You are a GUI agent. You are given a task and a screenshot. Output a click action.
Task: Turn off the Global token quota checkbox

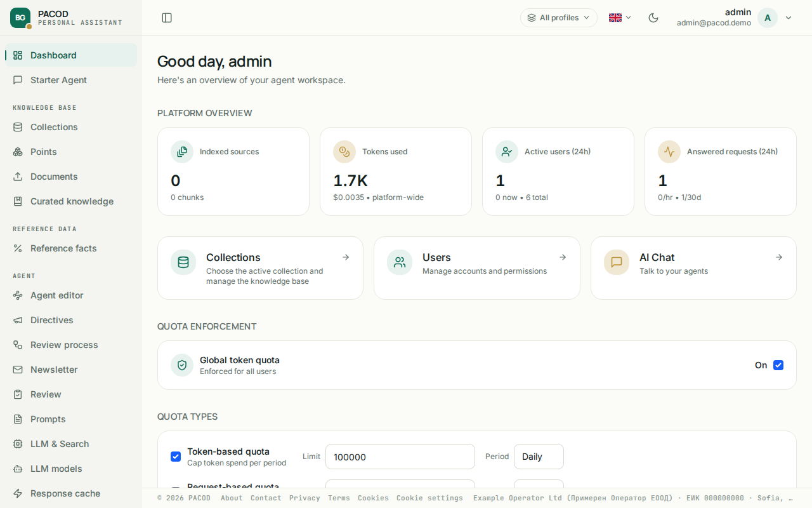778,365
